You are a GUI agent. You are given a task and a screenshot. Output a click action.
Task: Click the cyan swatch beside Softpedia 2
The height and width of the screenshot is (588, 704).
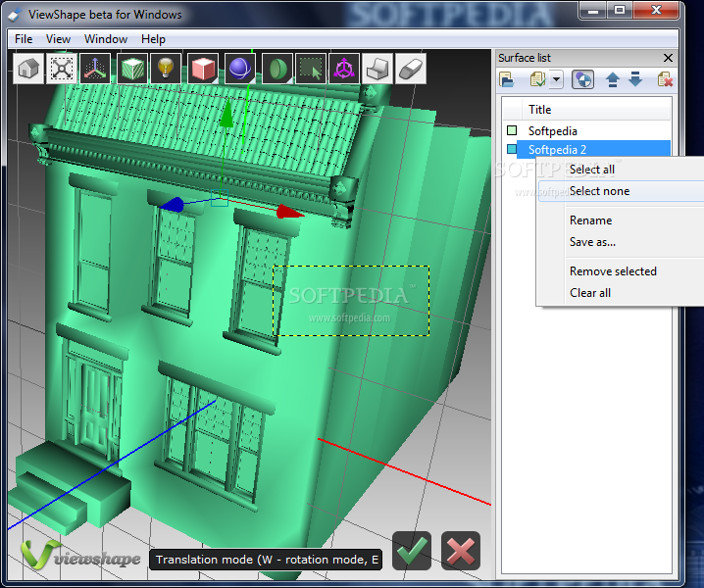click(x=512, y=149)
